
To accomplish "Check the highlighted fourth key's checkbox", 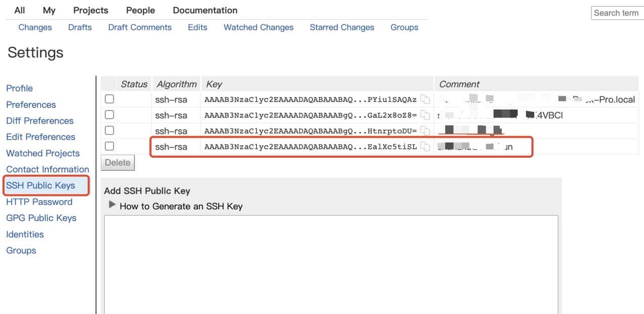I will pos(109,146).
